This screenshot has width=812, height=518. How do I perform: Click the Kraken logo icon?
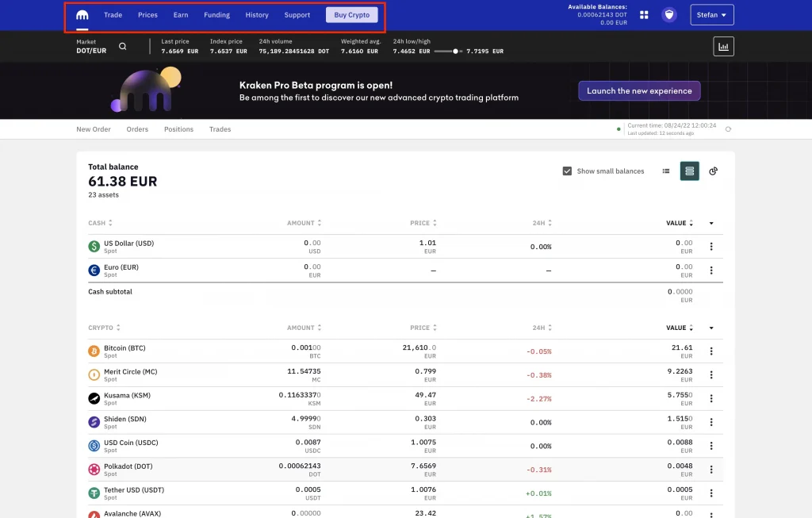(x=82, y=15)
